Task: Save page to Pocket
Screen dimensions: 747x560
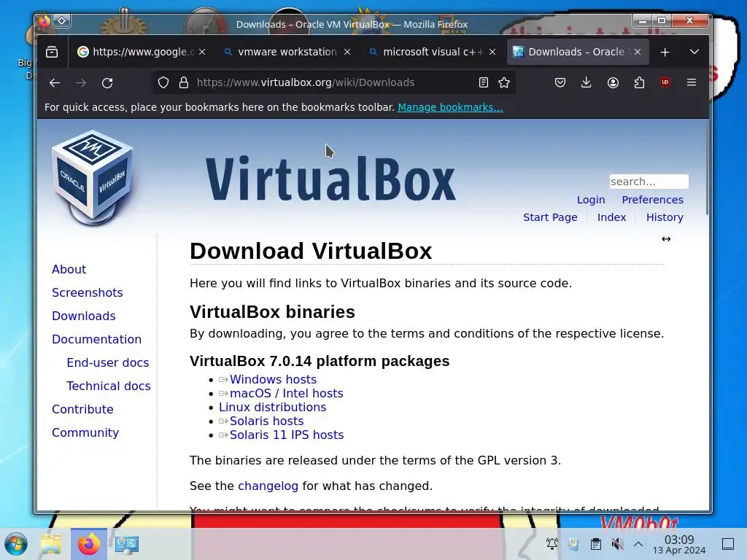Action: tap(560, 82)
